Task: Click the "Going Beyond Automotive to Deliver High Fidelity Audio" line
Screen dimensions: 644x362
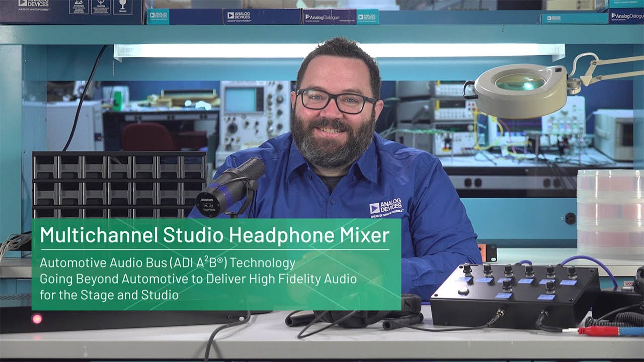Action: (198, 279)
